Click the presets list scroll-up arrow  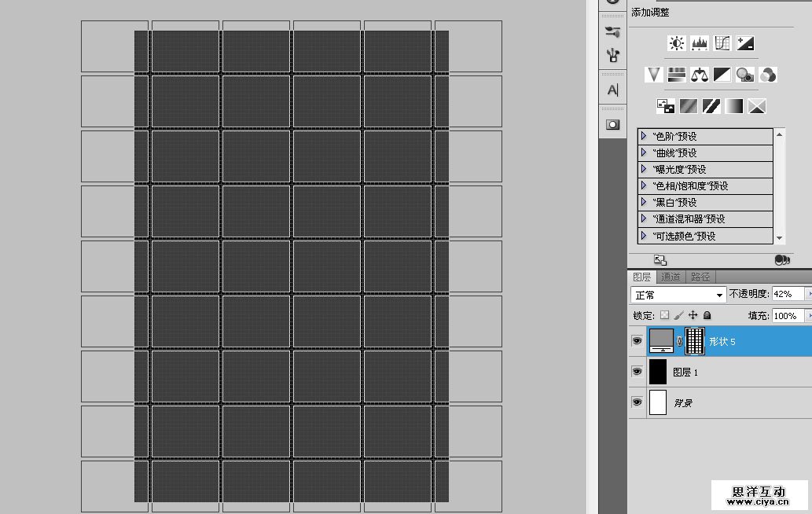click(779, 134)
